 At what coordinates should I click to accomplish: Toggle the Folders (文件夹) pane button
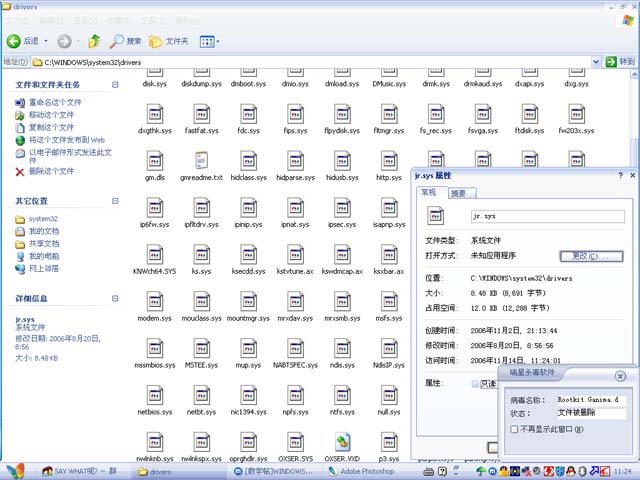pyautogui.click(x=169, y=41)
